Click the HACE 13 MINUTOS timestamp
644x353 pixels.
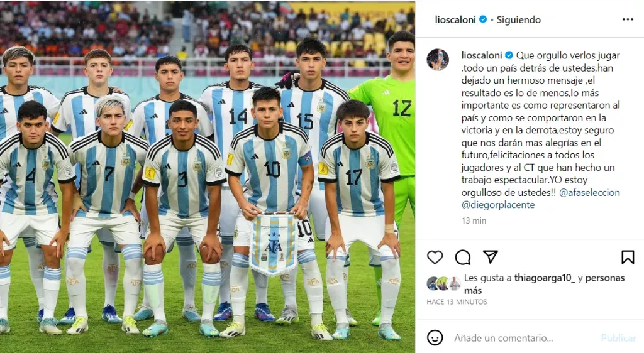point(457,301)
